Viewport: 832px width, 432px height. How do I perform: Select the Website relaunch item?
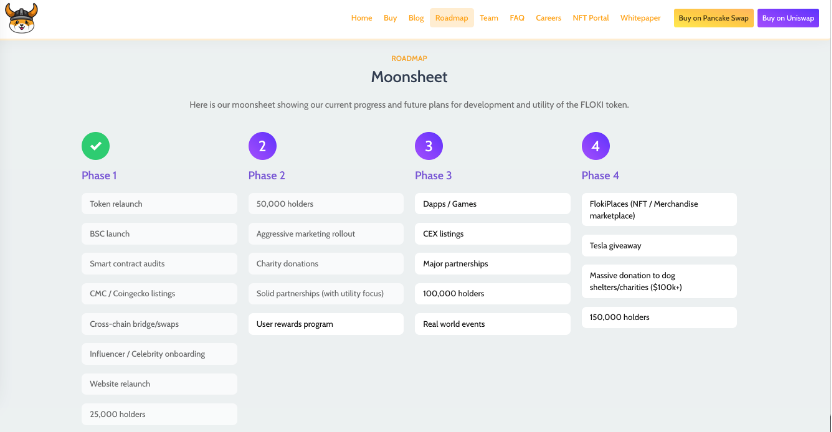(x=159, y=384)
